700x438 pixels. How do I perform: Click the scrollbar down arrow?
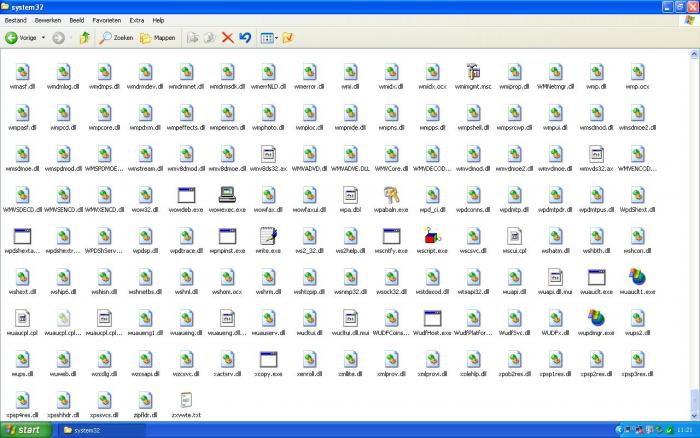(x=694, y=416)
